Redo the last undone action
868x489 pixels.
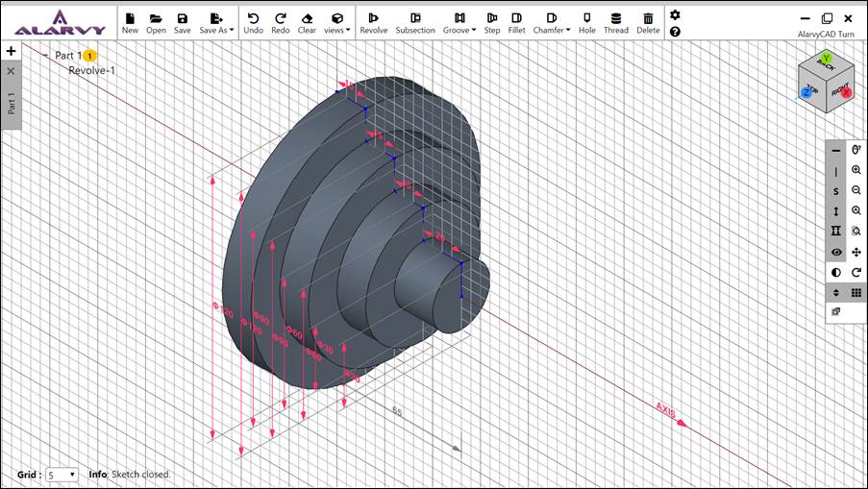pyautogui.click(x=280, y=23)
